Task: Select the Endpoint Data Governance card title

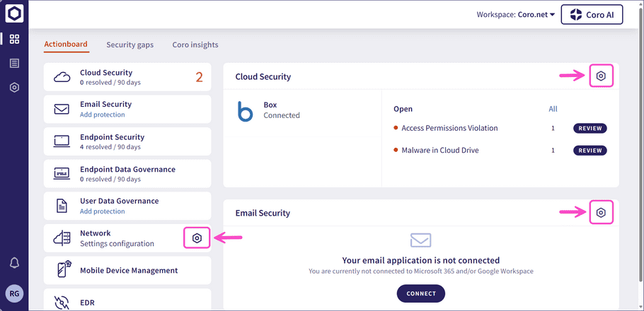Action: pyautogui.click(x=127, y=169)
